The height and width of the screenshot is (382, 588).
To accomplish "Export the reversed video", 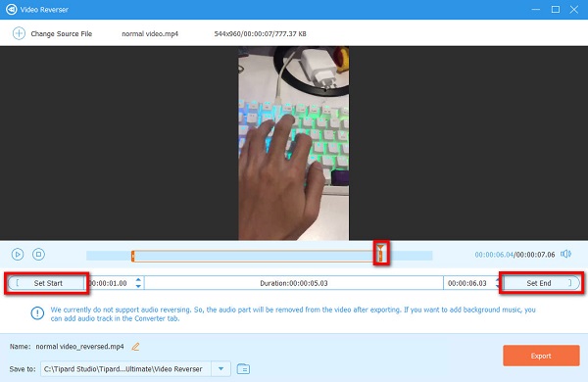I will tap(541, 356).
